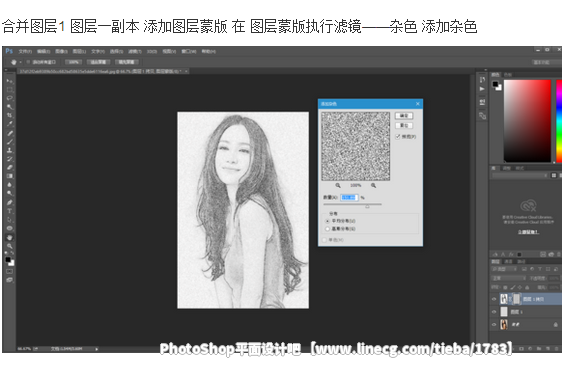Hide the Layer 1 copy layer

pyautogui.click(x=493, y=299)
